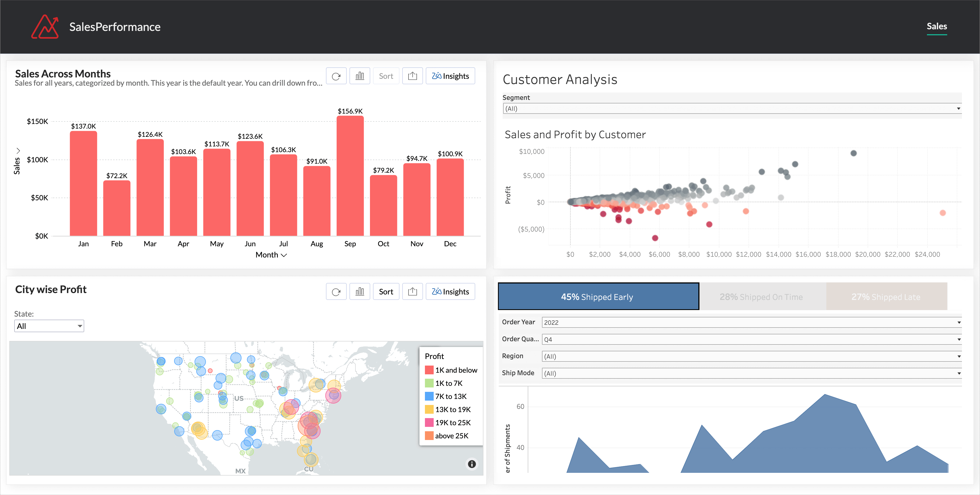The image size is (980, 495).
Task: Refresh the City wise Profit map
Action: [x=336, y=292]
